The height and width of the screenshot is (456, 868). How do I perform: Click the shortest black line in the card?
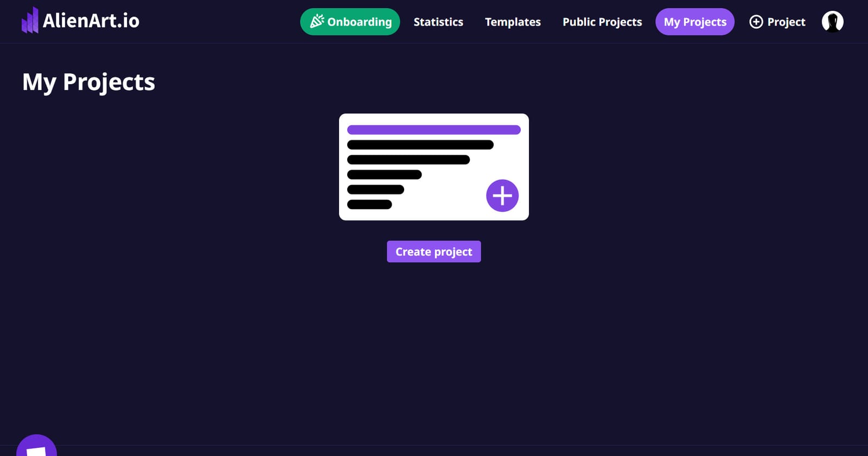click(369, 205)
